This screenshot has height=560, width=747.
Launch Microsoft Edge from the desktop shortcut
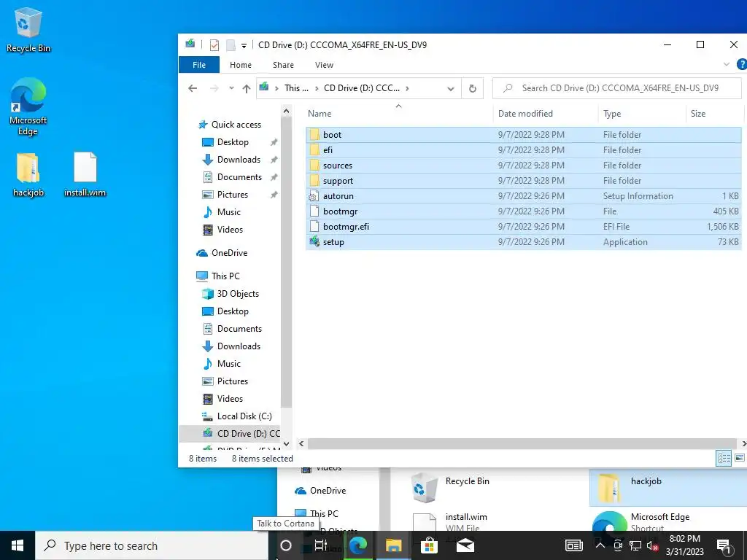[28, 106]
